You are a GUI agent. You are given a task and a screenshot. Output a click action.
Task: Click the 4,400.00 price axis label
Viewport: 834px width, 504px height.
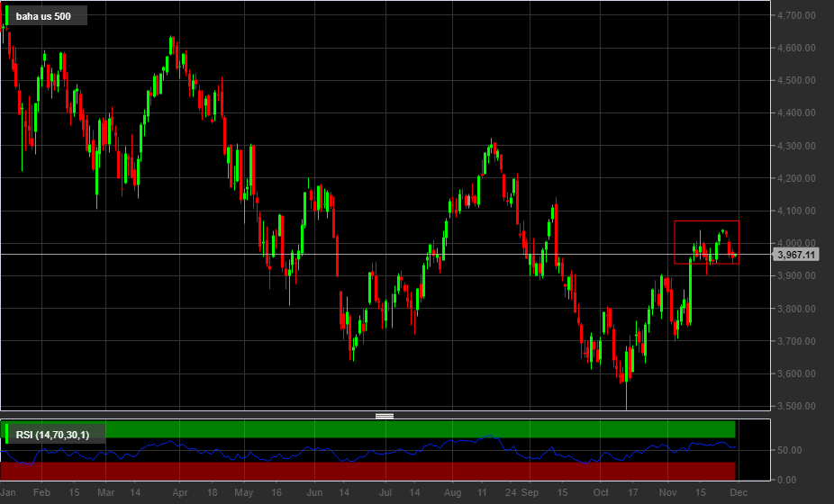coord(796,112)
